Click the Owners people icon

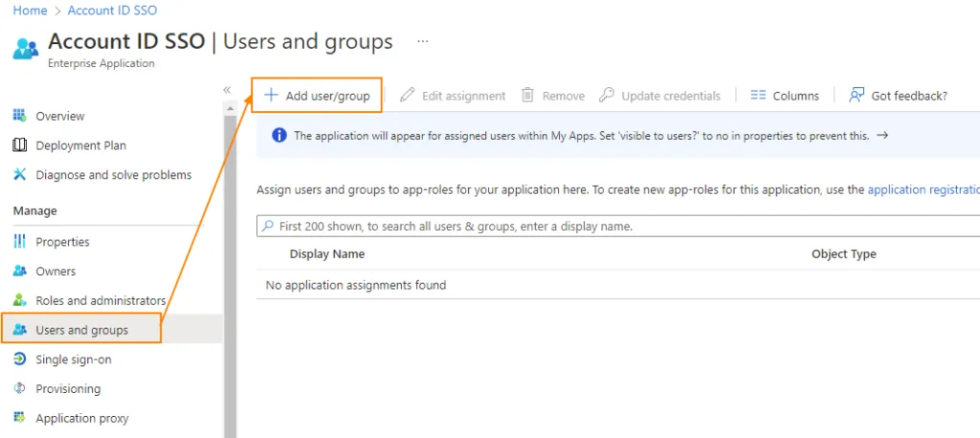(x=19, y=271)
